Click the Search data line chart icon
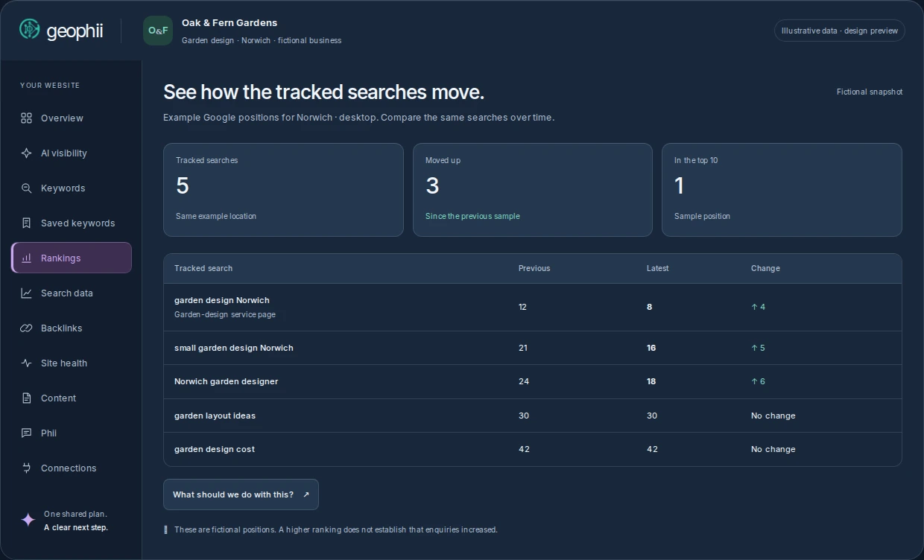The height and width of the screenshot is (560, 924). pos(26,293)
